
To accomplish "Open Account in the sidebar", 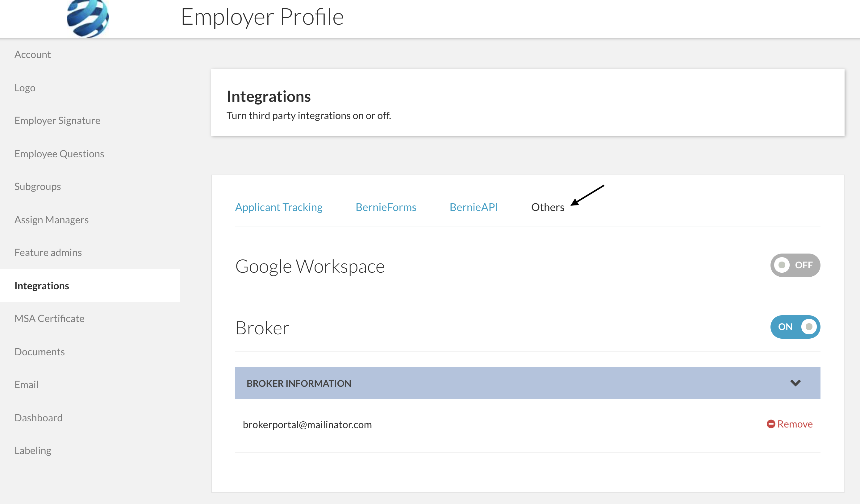I will tap(32, 55).
